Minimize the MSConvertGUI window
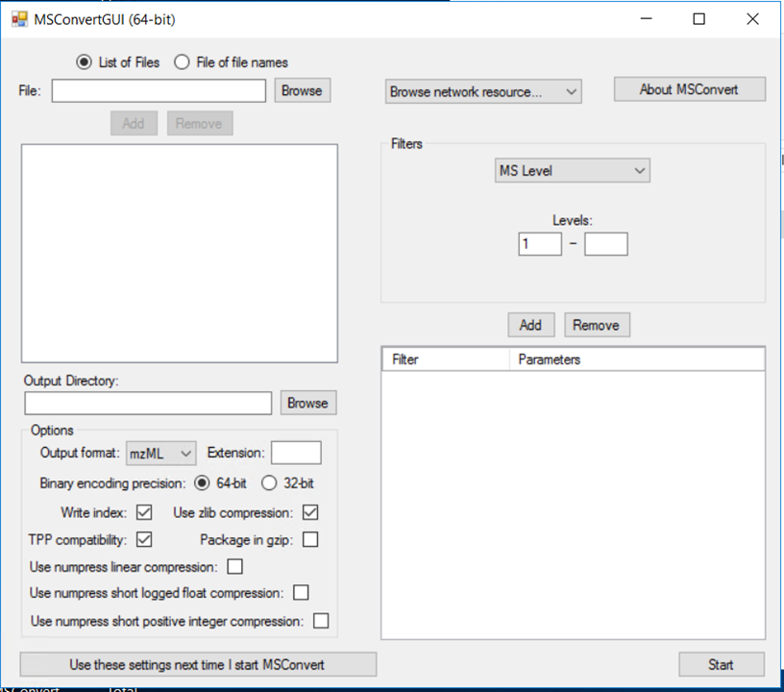Screen dimensions: 784x692 pyautogui.click(x=647, y=19)
